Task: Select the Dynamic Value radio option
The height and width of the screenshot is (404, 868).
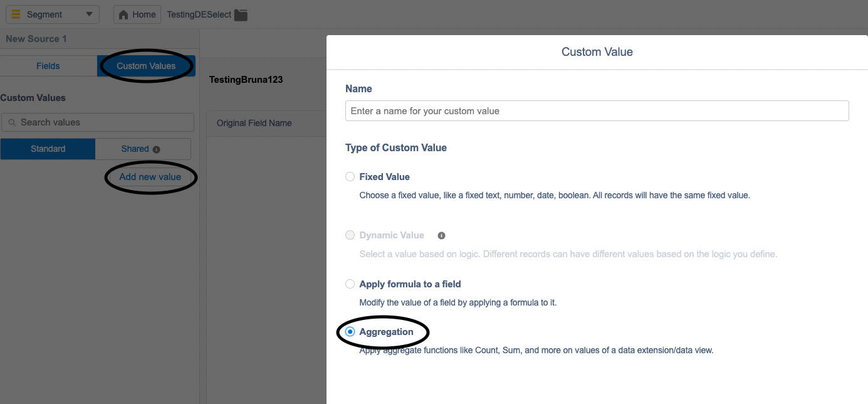Action: coord(350,235)
